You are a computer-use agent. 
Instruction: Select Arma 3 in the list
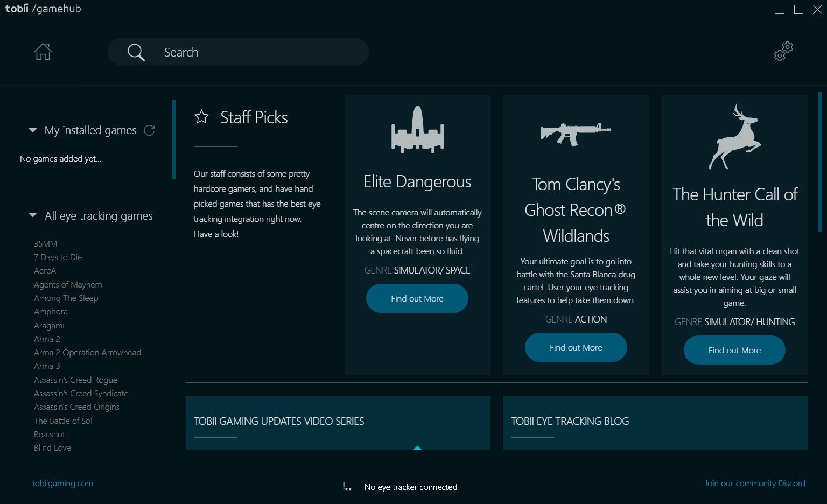coord(47,366)
